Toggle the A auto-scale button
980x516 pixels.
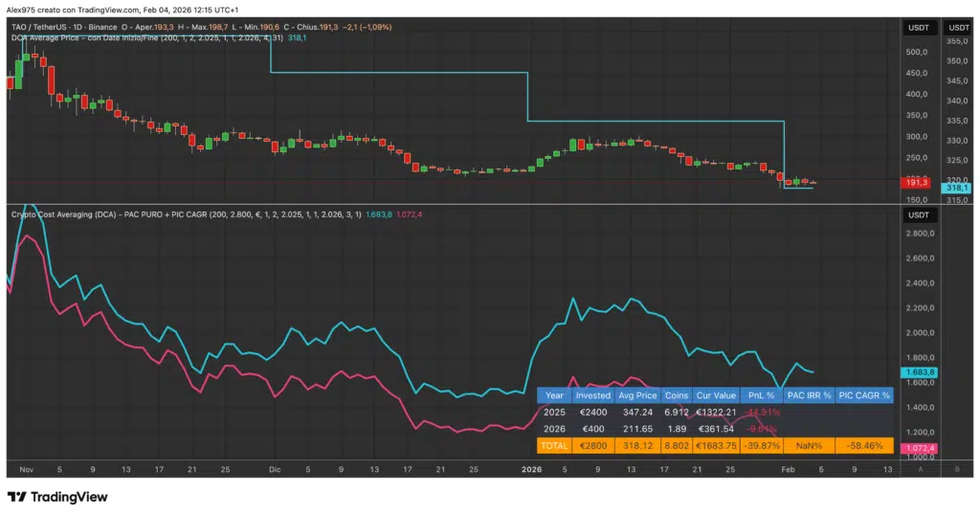(920, 470)
